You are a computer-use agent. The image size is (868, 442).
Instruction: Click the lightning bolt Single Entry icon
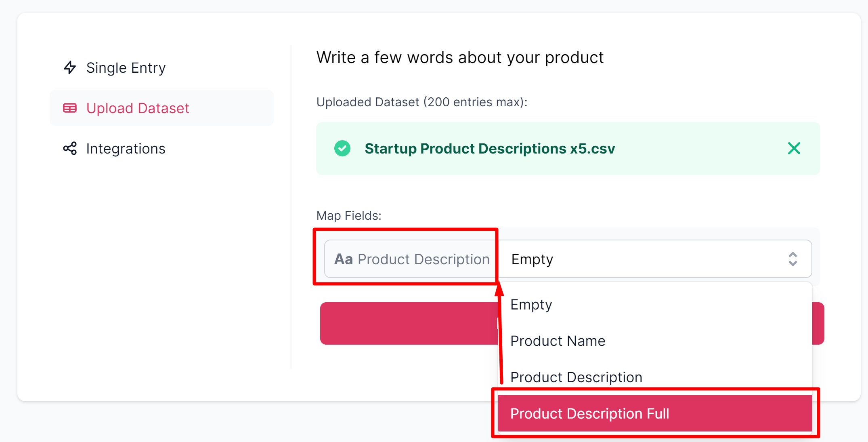(70, 67)
